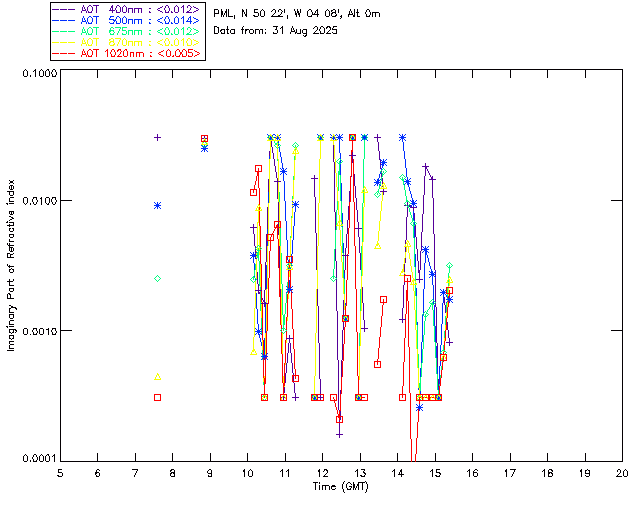640x512 pixels.
Task: Click the 0.1000 y-axis tick label
Action: pos(39,73)
